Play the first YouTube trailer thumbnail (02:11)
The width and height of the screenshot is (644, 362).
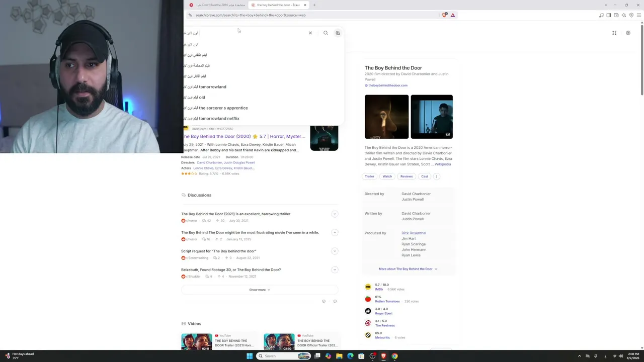pyautogui.click(x=197, y=342)
